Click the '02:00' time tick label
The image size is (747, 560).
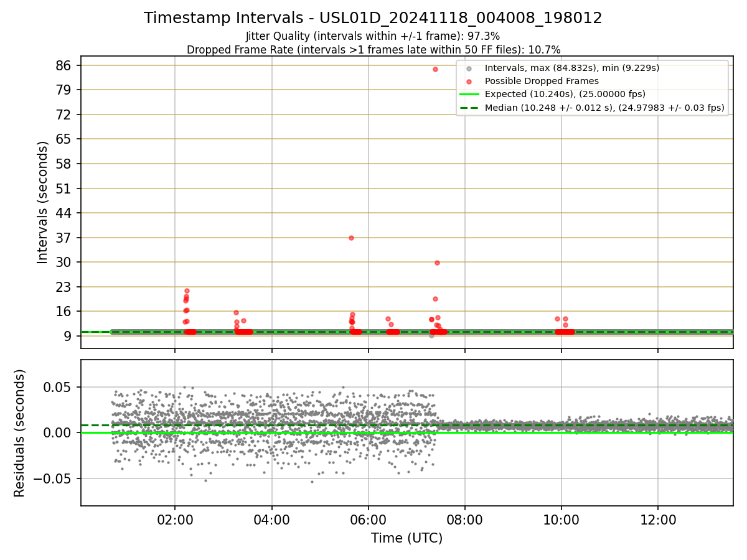[174, 520]
